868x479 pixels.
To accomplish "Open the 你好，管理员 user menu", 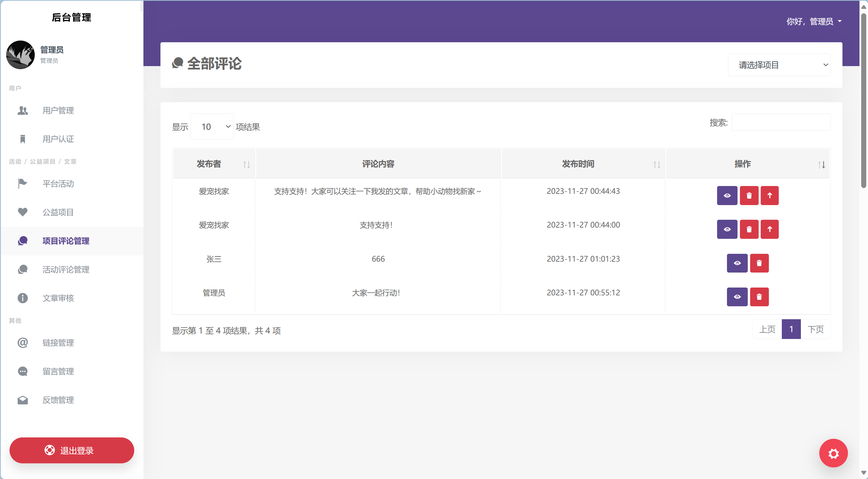I will click(x=814, y=21).
